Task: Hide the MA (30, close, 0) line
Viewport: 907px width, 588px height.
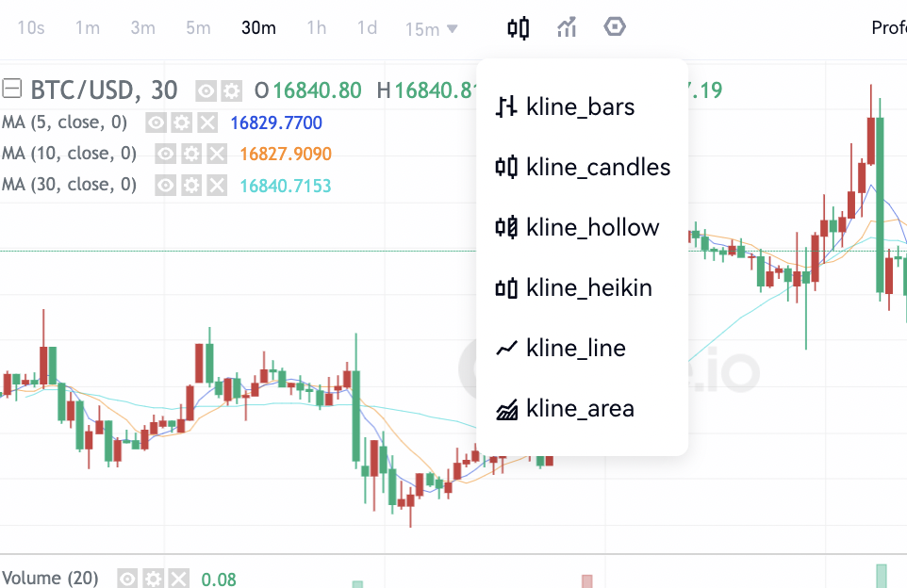Action: click(x=166, y=185)
